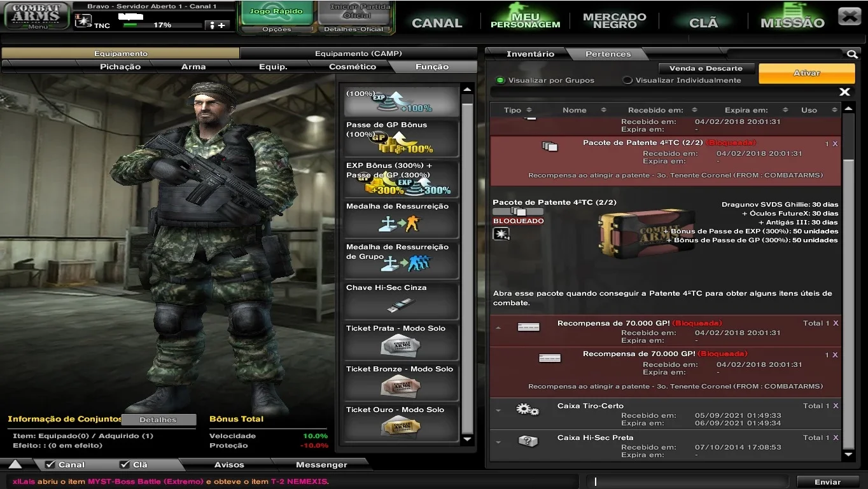Image resolution: width=868 pixels, height=489 pixels.
Task: Expand the Caixa Tiro-Certo group
Action: tap(498, 411)
